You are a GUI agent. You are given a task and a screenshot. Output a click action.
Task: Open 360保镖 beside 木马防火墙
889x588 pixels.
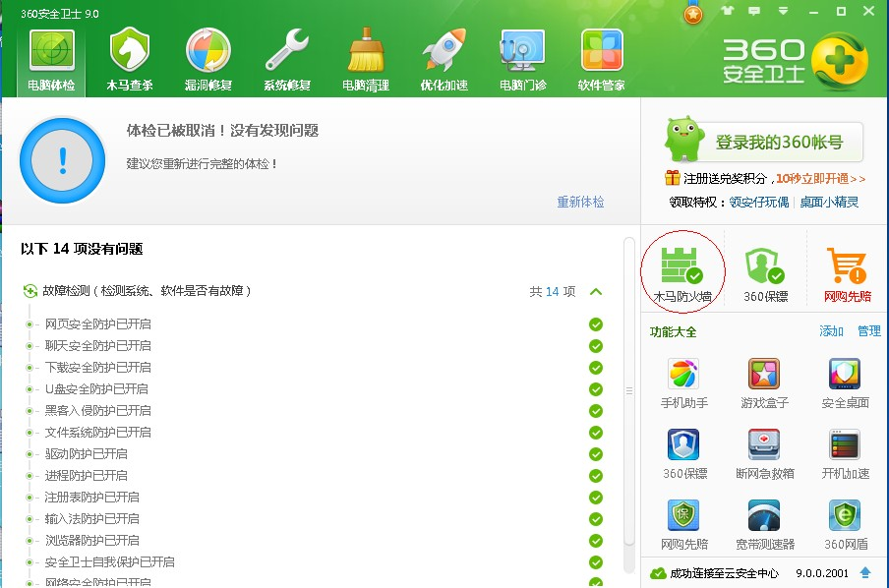coord(765,274)
